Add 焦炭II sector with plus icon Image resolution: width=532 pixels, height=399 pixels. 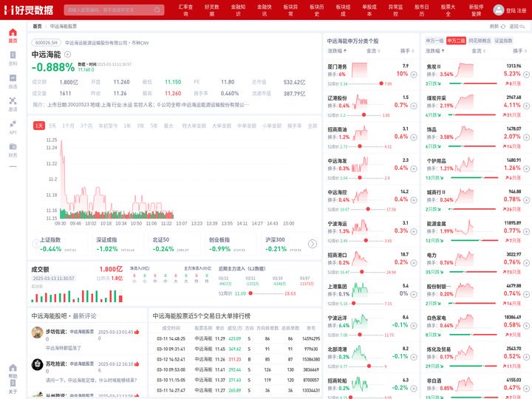pyautogui.click(x=526, y=75)
